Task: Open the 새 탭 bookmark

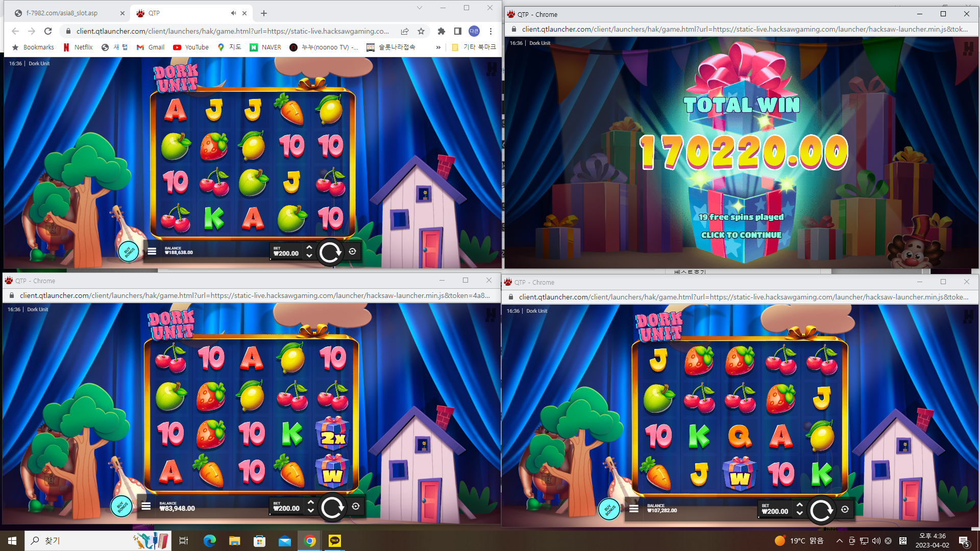Action: [115, 47]
